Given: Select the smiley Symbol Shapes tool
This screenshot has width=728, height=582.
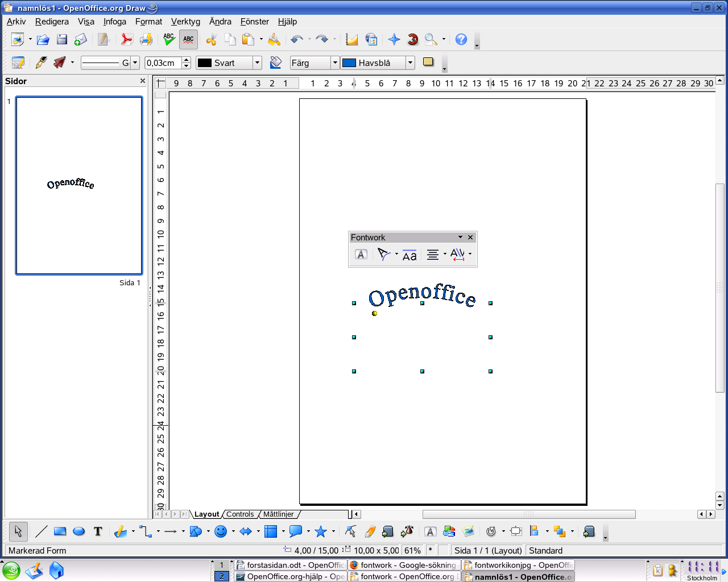Looking at the screenshot, I should point(221,531).
